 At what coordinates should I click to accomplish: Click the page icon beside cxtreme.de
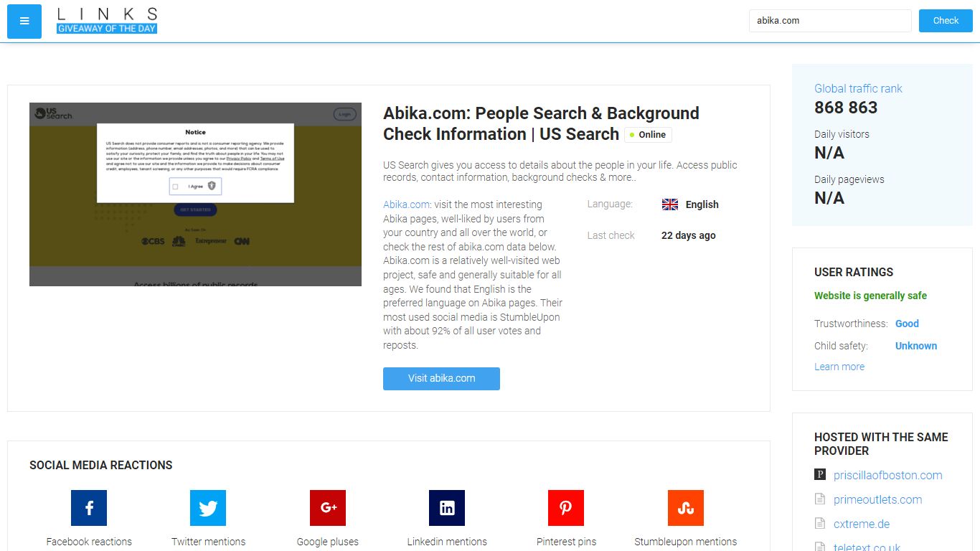coord(820,524)
